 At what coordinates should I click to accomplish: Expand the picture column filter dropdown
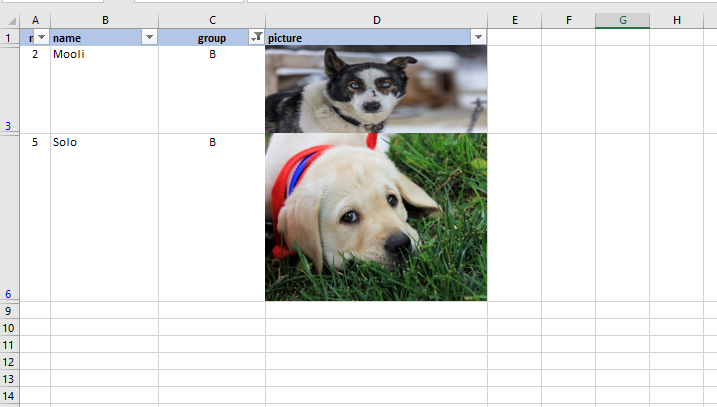pyautogui.click(x=478, y=37)
